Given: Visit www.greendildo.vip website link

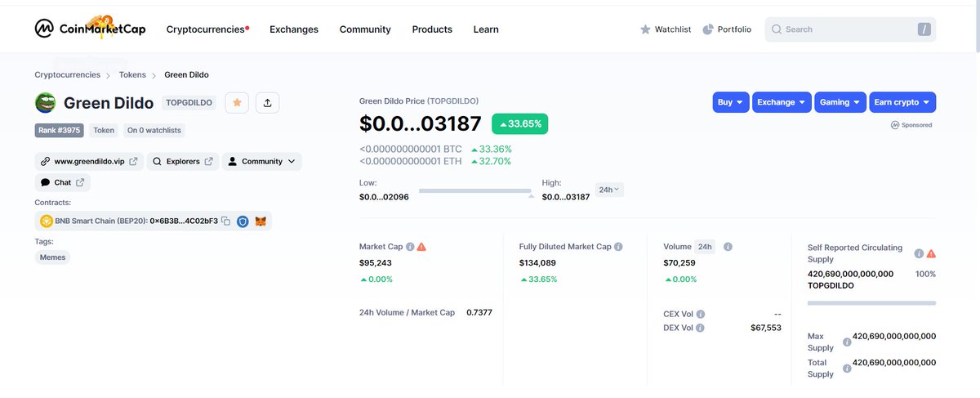Looking at the screenshot, I should click(x=89, y=162).
